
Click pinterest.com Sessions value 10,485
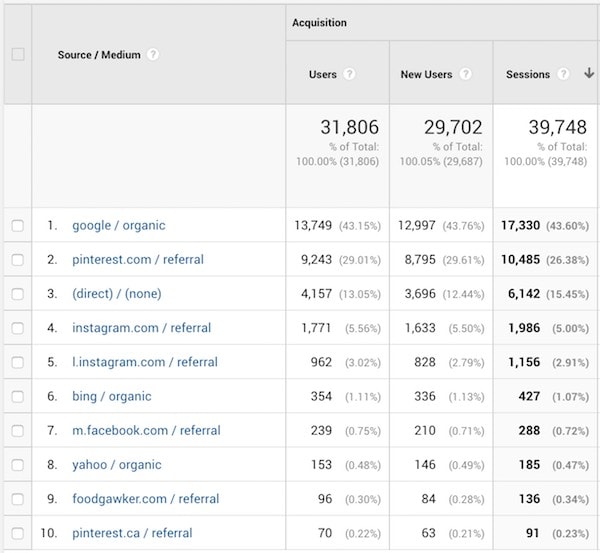(x=520, y=259)
